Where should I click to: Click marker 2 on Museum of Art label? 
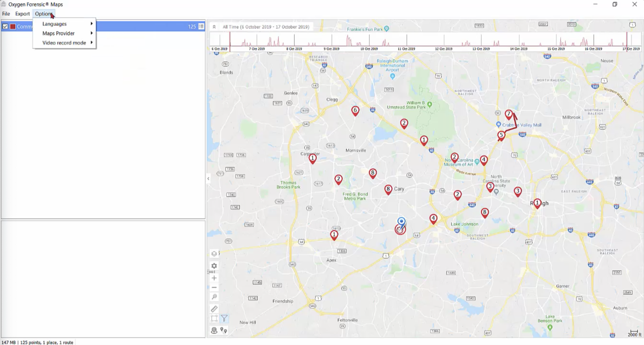pyautogui.click(x=454, y=158)
